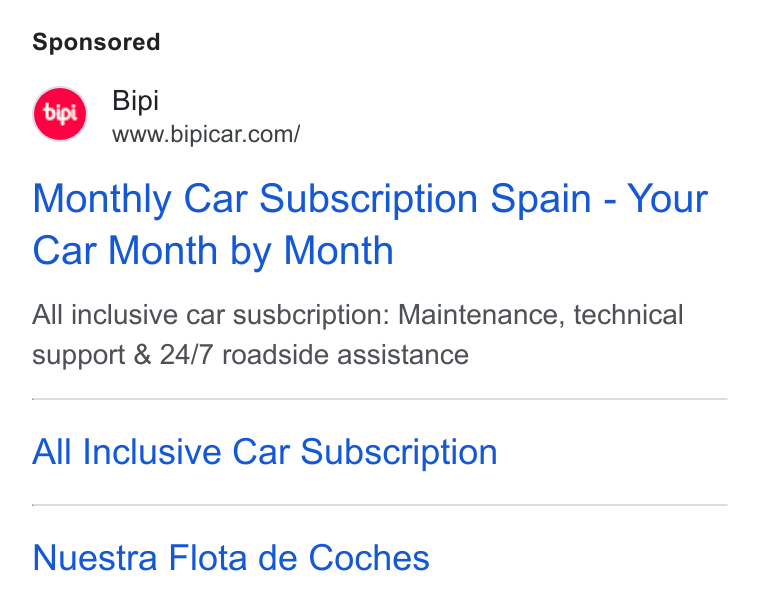
Task: Click "Inclusive" in the blue sitelink
Action: [x=152, y=452]
